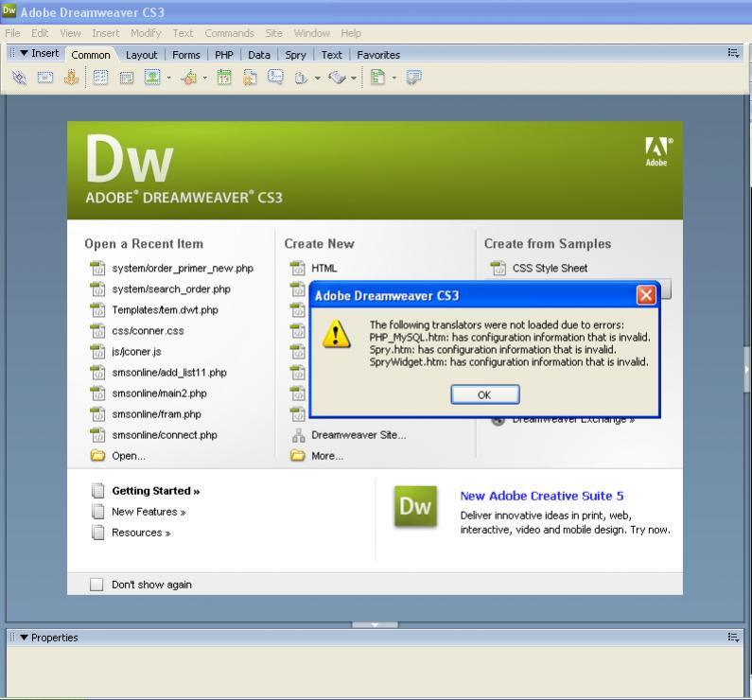This screenshot has height=700, width=752.
Task: Create new HTML document
Action: coord(324,268)
